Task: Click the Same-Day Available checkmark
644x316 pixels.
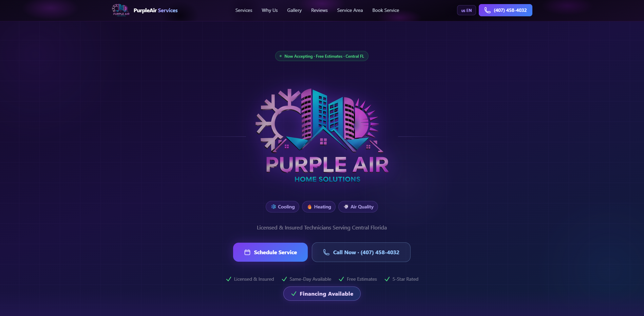Action: point(284,279)
